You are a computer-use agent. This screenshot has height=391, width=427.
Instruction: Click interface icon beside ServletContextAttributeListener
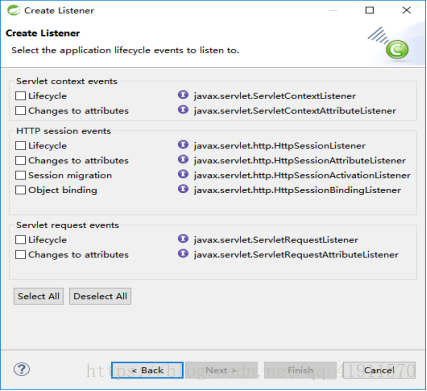[183, 110]
